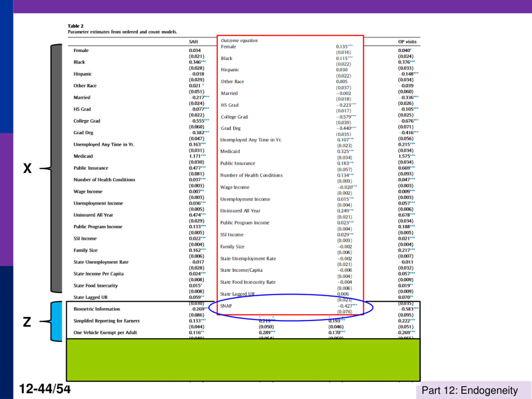Click the Table 2 title text
532x399 pixels.
pos(75,26)
